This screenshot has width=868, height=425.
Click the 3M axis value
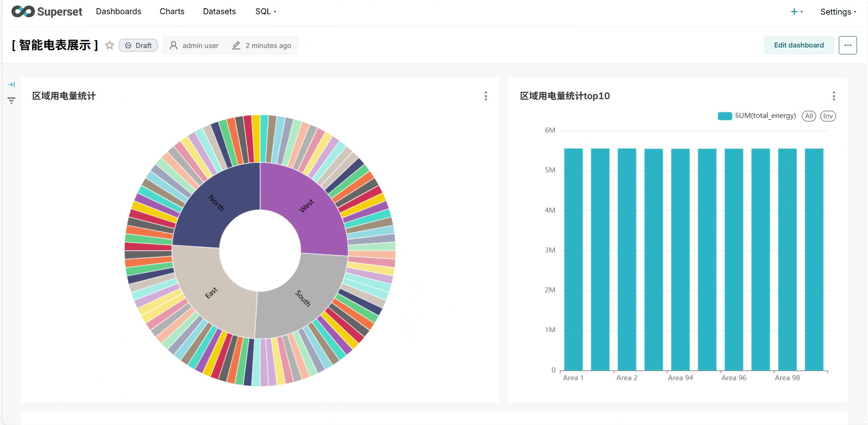click(550, 250)
